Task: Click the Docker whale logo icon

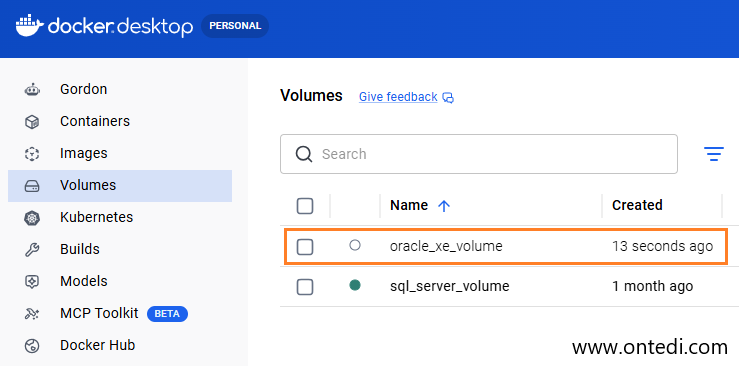Action: pos(30,25)
